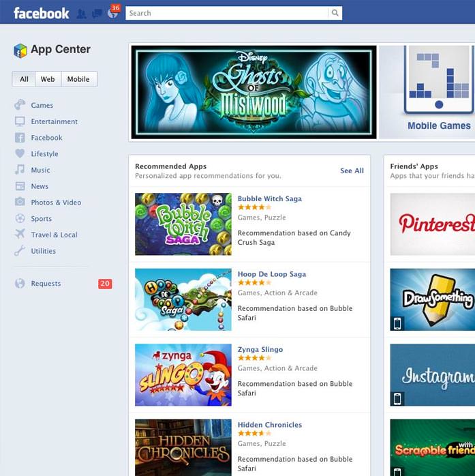
Task: Click Bubble Witch Saga star rating
Action: coord(254,207)
